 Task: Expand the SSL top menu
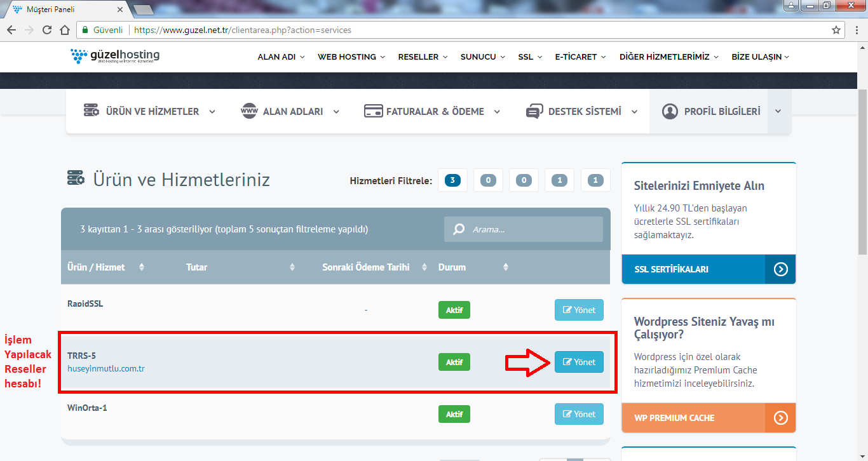coord(530,57)
